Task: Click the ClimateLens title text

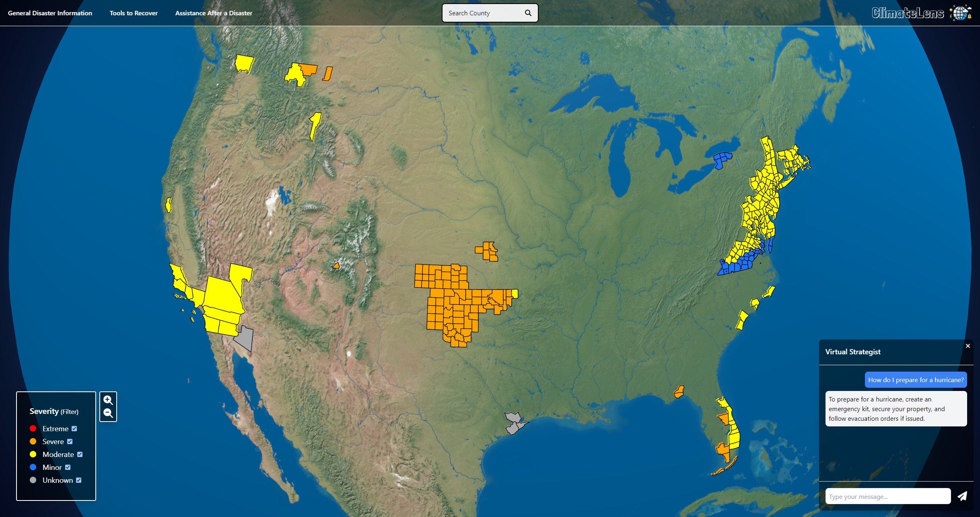Action: point(908,13)
